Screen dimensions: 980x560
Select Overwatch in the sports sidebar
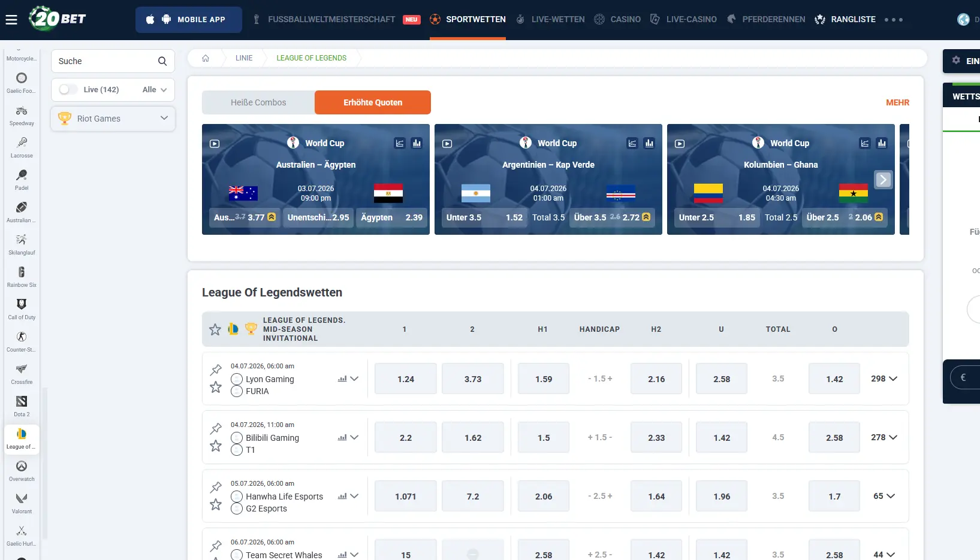22,471
